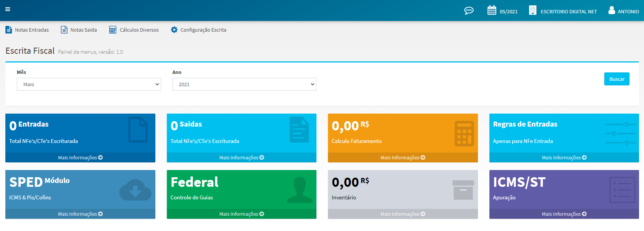Click the 'SPED Módulo' heading
The image size is (644, 231).
pyautogui.click(x=40, y=182)
